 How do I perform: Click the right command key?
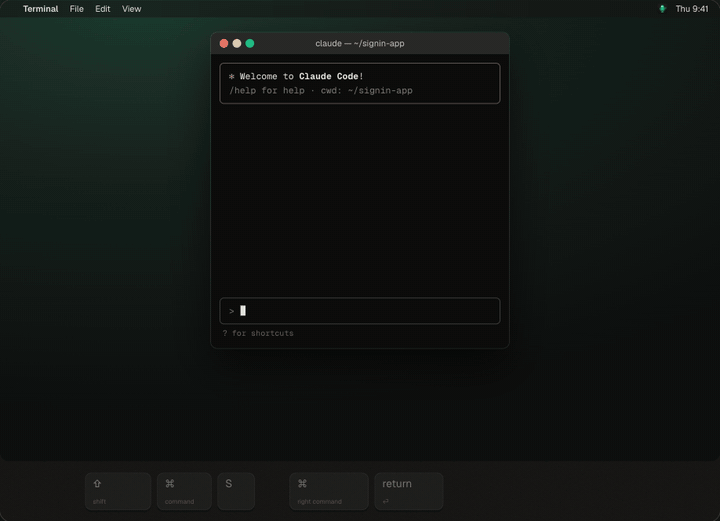point(329,491)
